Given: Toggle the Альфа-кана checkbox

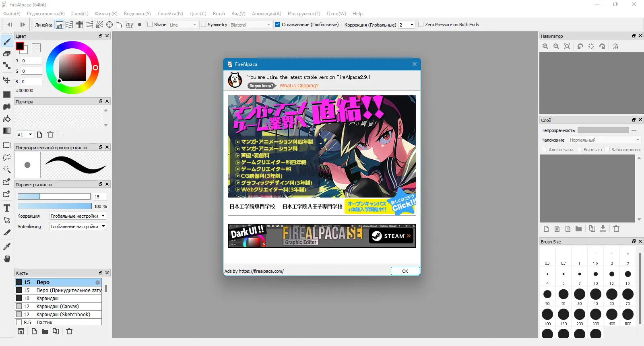Looking at the screenshot, I should pyautogui.click(x=545, y=150).
